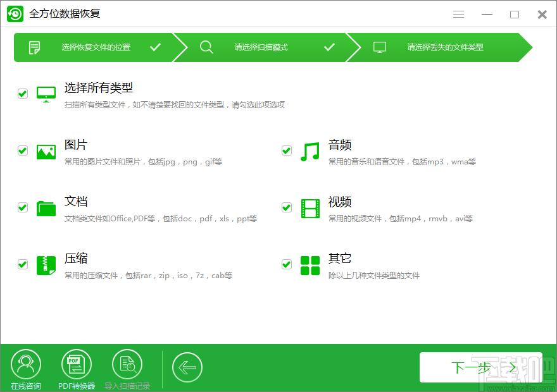557x392 pixels.
Task: Click the monitor icon in file type step
Action: pyautogui.click(x=379, y=47)
